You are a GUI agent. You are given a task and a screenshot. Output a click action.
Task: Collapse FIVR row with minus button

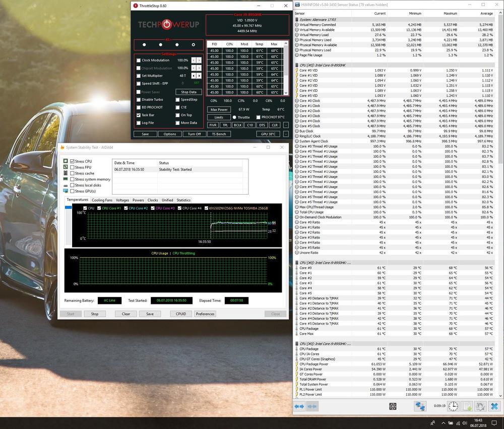(x=286, y=125)
